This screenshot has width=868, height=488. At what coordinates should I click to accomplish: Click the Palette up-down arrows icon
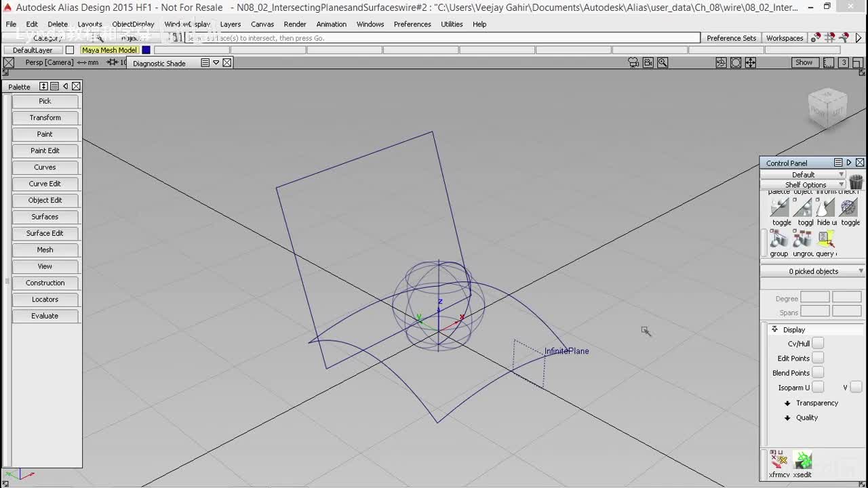(43, 86)
